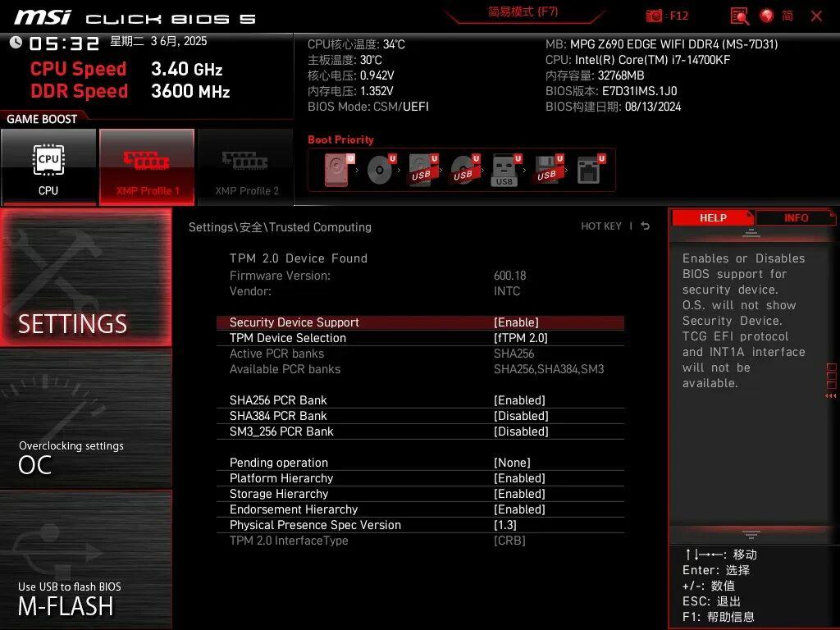Click the help panel bottom grip handle
The height and width of the screenshot is (630, 840).
tap(751, 535)
